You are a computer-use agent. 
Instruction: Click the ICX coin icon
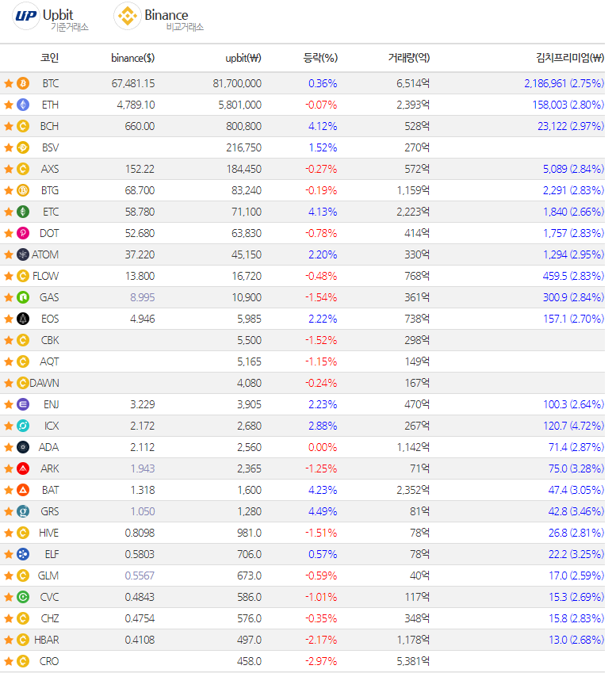click(x=23, y=426)
